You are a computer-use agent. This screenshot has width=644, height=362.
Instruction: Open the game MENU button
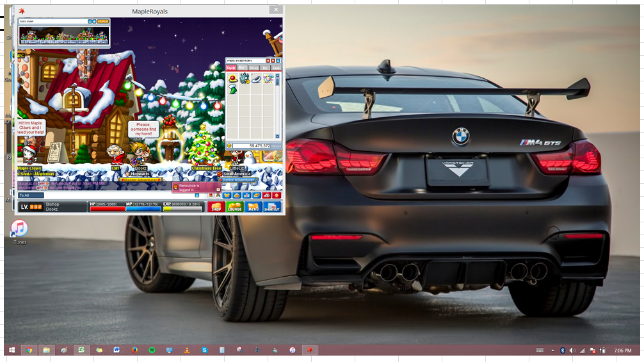point(254,207)
